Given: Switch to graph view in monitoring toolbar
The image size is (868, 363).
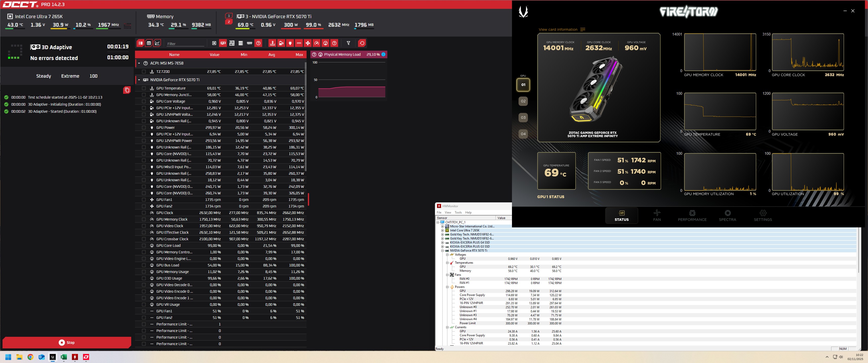Looking at the screenshot, I should [x=157, y=43].
